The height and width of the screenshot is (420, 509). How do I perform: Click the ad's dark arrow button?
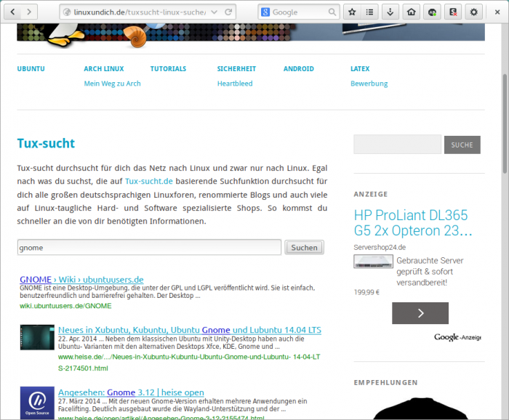[x=420, y=313]
